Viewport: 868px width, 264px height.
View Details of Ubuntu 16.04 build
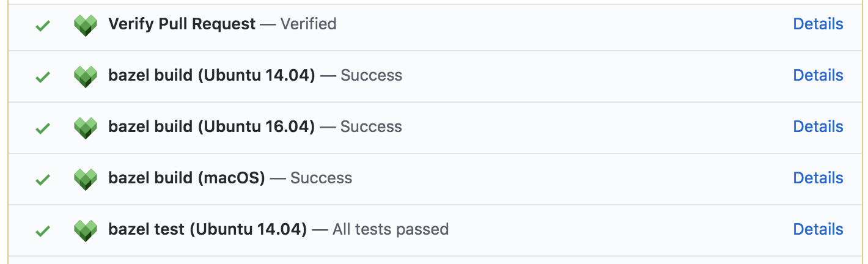tap(818, 127)
